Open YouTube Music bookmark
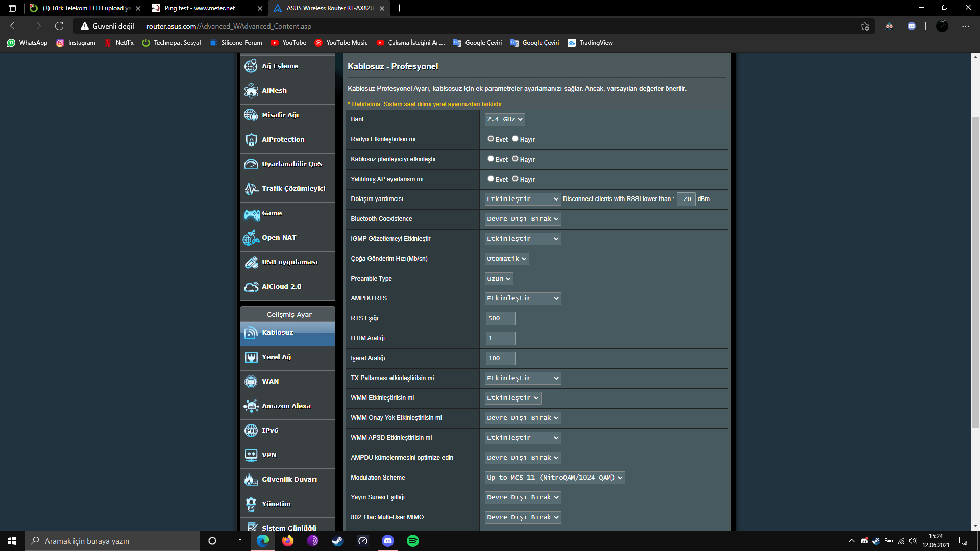The height and width of the screenshot is (551, 980). 341,43
